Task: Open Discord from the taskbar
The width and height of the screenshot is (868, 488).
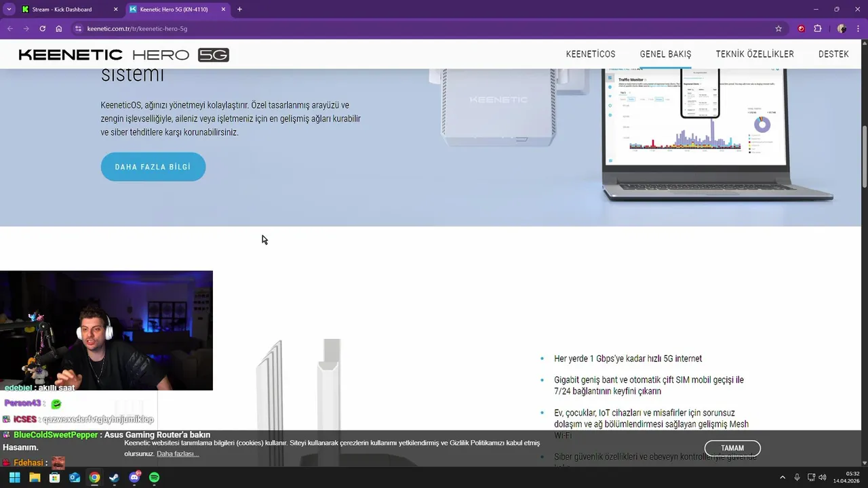Action: [x=134, y=477]
